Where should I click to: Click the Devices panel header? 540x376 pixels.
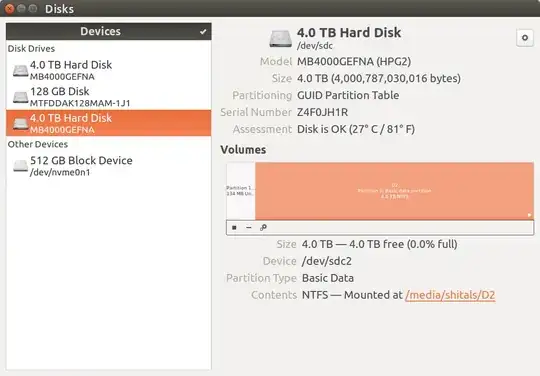click(x=108, y=32)
